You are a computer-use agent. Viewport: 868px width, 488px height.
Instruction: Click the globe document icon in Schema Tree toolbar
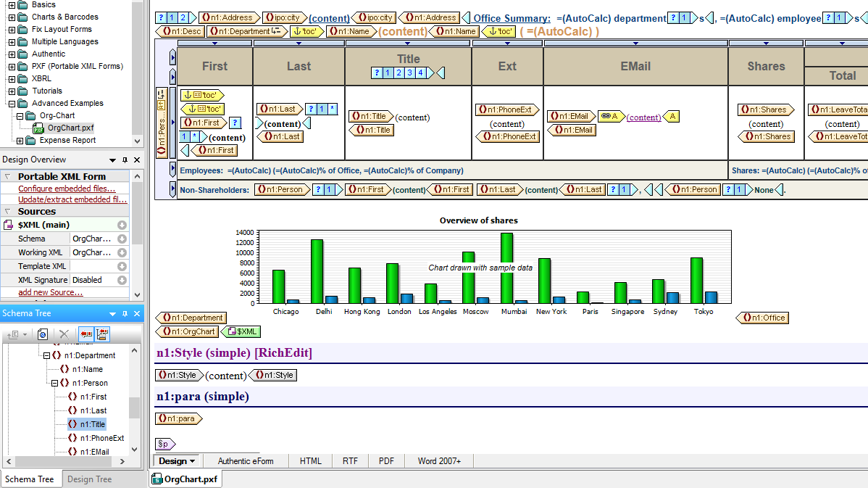(x=43, y=334)
